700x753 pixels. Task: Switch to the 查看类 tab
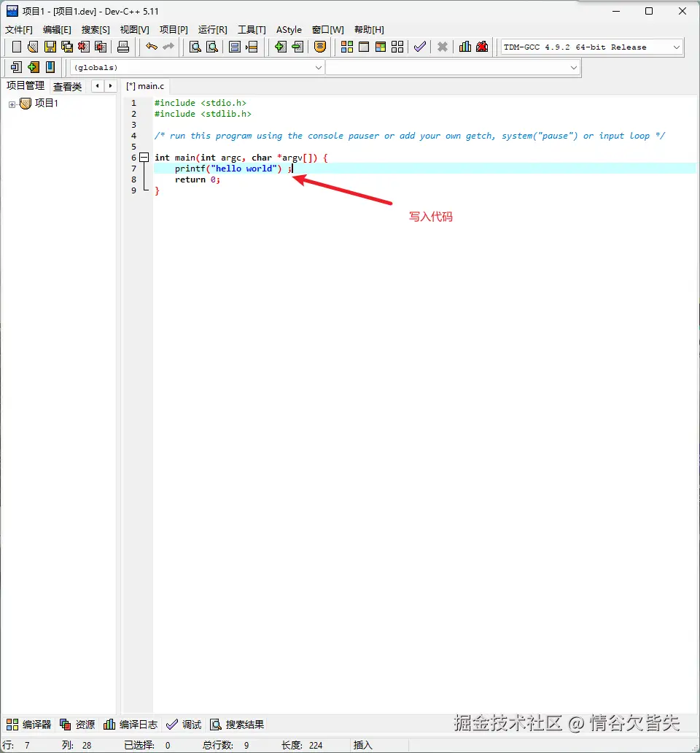(67, 86)
